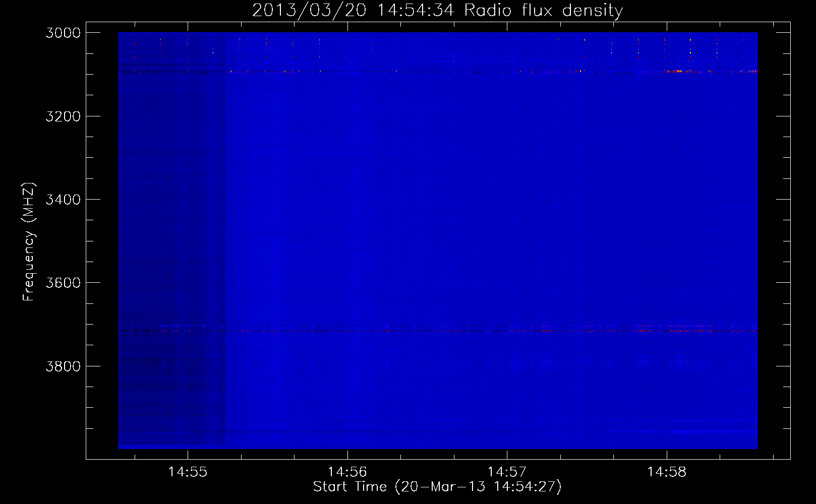Screen dimensions: 816x504
Task: Click the plot title '2013/03/20 14:54:34 Radio flux density'
Action: coord(437,11)
